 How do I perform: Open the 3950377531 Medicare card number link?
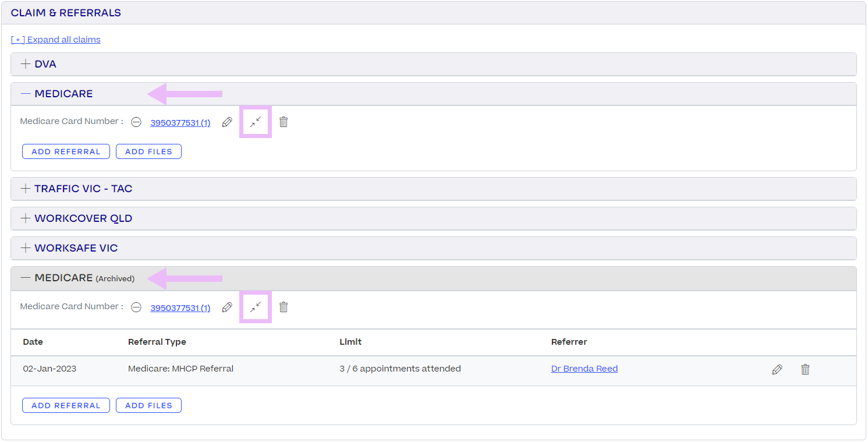tap(180, 122)
